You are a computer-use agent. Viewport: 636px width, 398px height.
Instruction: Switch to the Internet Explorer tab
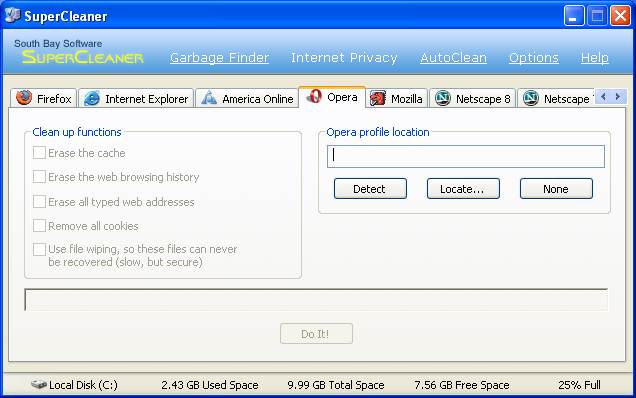(x=136, y=98)
